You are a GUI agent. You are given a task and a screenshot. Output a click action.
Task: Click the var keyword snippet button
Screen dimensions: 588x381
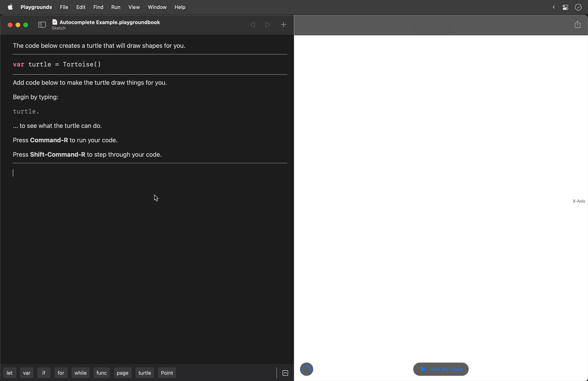tap(27, 373)
